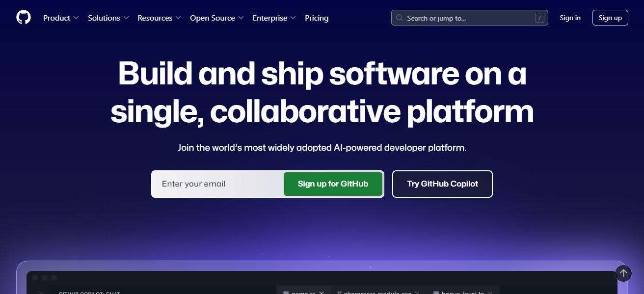This screenshot has height=294, width=644.
Task: Expand the Resources navigation menu
Action: [x=159, y=18]
